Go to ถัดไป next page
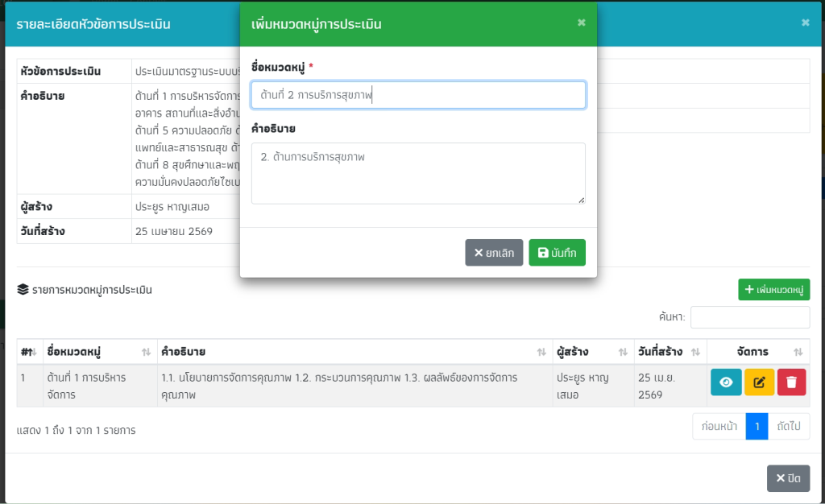This screenshot has height=504, width=825. [789, 427]
